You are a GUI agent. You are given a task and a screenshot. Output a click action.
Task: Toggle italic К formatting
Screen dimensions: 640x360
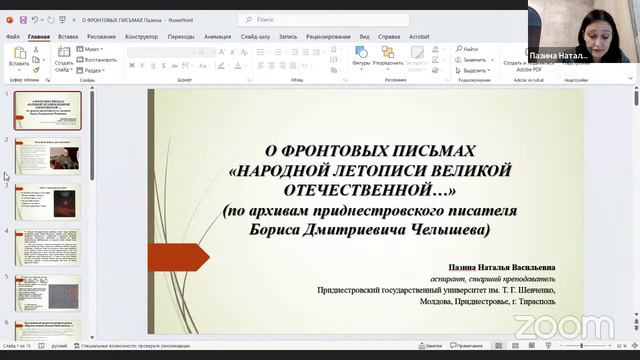tap(142, 66)
